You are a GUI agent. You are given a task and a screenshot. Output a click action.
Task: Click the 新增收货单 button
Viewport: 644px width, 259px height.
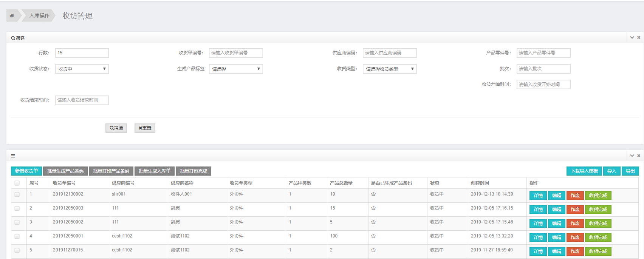coord(26,171)
